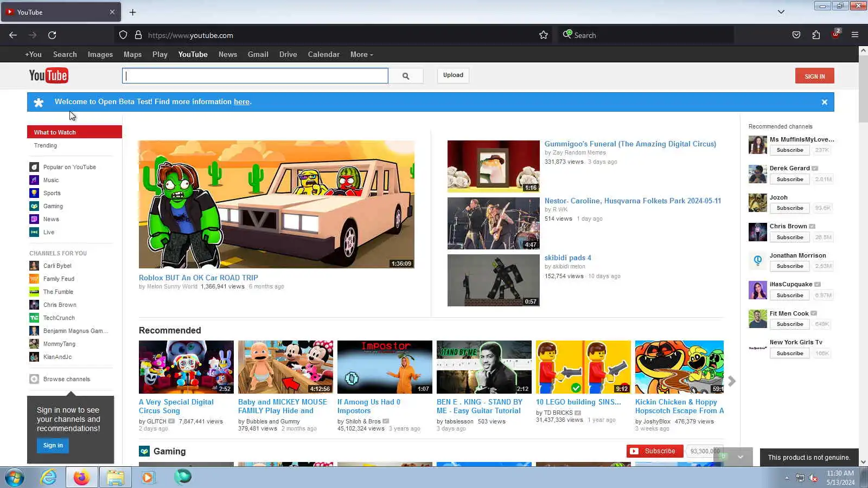
Task: Open Jonathan Morrison channel avatar
Action: [x=758, y=261]
